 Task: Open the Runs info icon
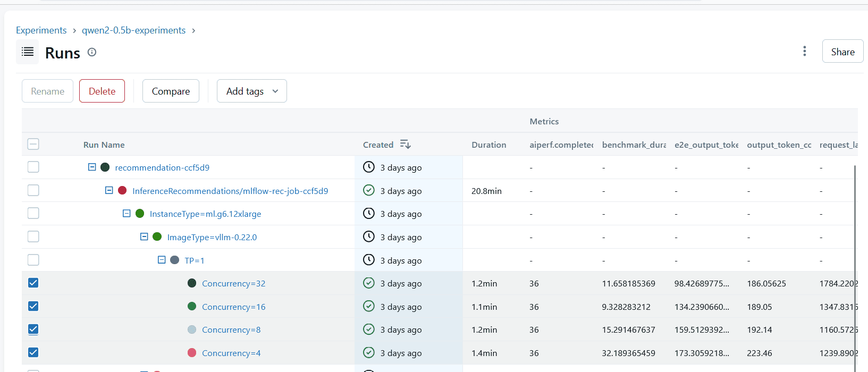click(92, 52)
